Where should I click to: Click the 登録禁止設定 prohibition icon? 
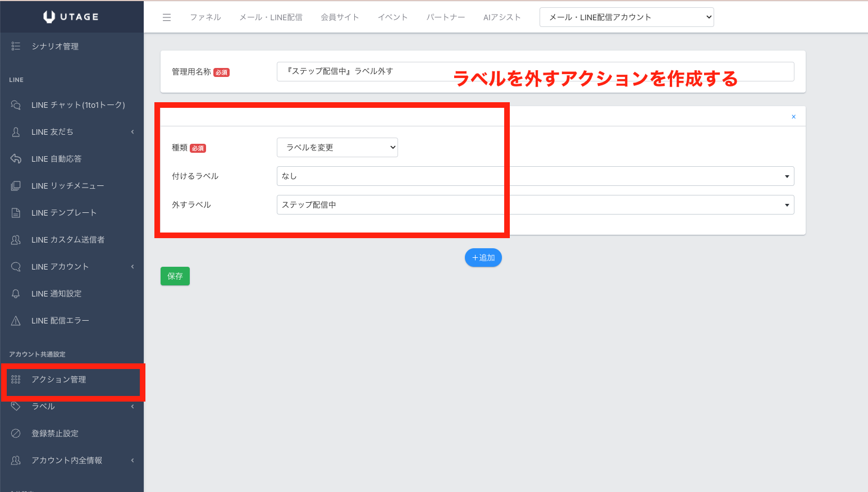coord(16,434)
